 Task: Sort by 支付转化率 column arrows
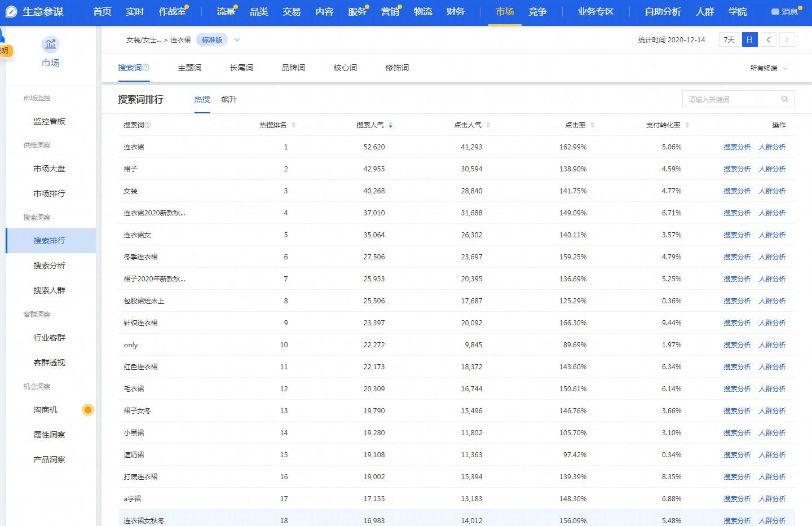687,125
